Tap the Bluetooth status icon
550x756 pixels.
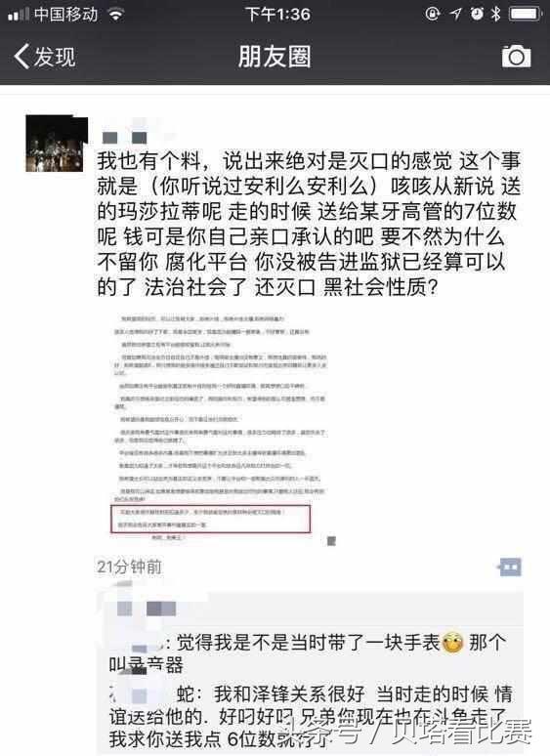tap(495, 14)
